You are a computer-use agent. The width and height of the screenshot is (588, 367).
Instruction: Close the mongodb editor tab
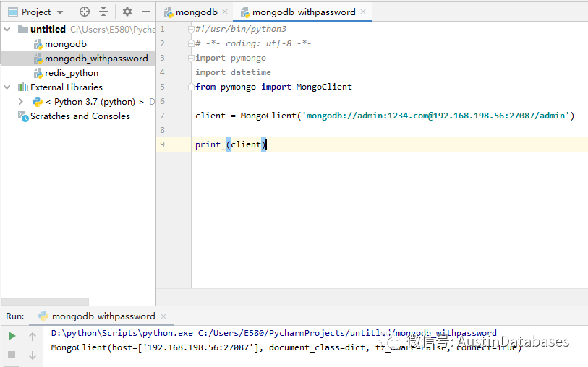point(224,12)
